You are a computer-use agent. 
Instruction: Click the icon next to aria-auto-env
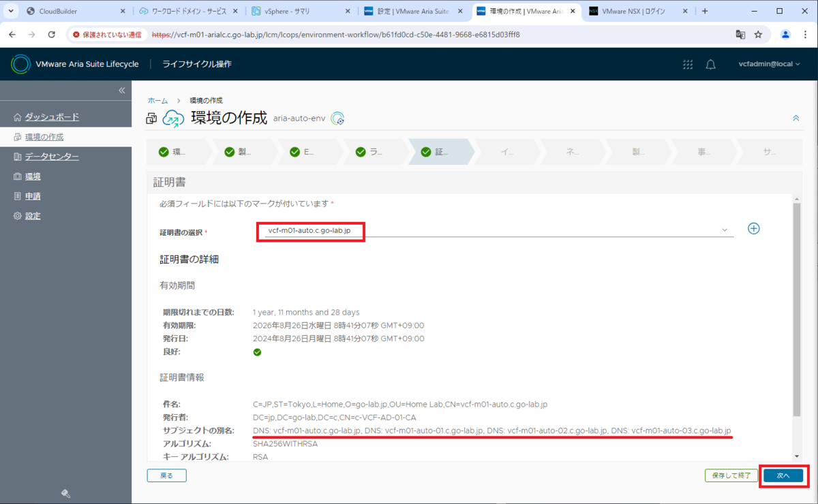pos(337,119)
